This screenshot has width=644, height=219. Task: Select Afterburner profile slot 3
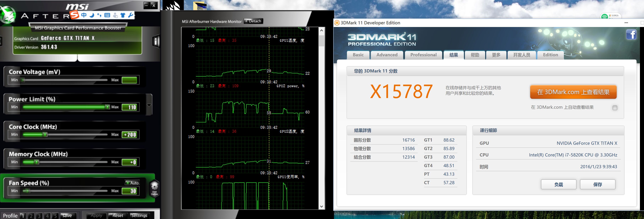(x=39, y=215)
